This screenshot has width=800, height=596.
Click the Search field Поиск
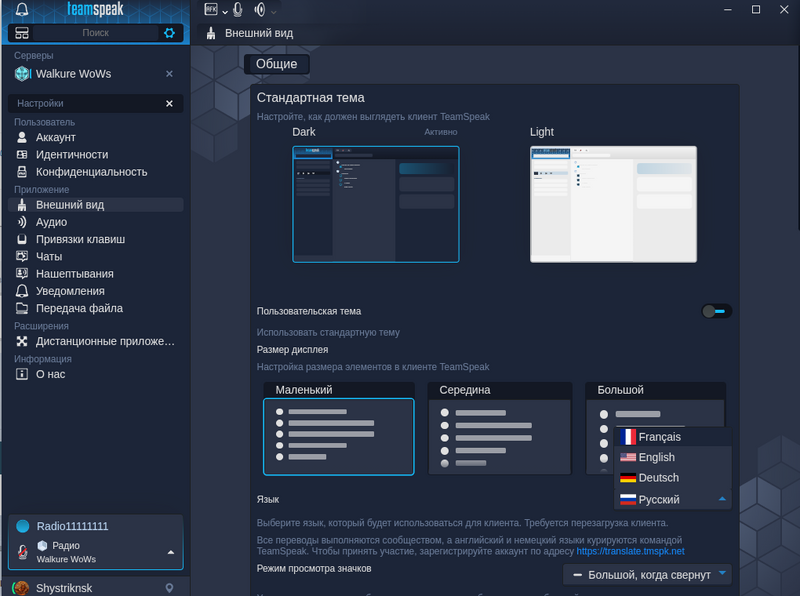point(95,33)
